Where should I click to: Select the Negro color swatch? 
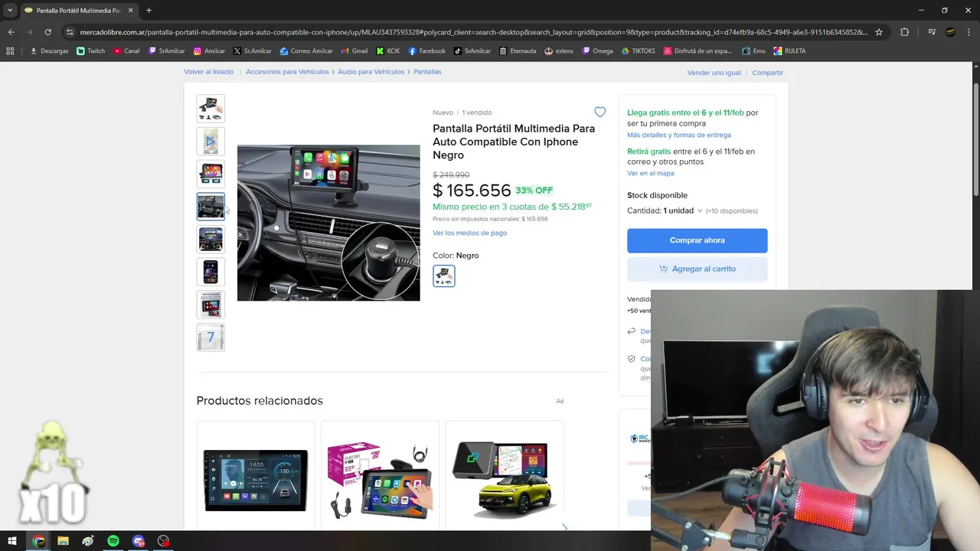pos(443,275)
